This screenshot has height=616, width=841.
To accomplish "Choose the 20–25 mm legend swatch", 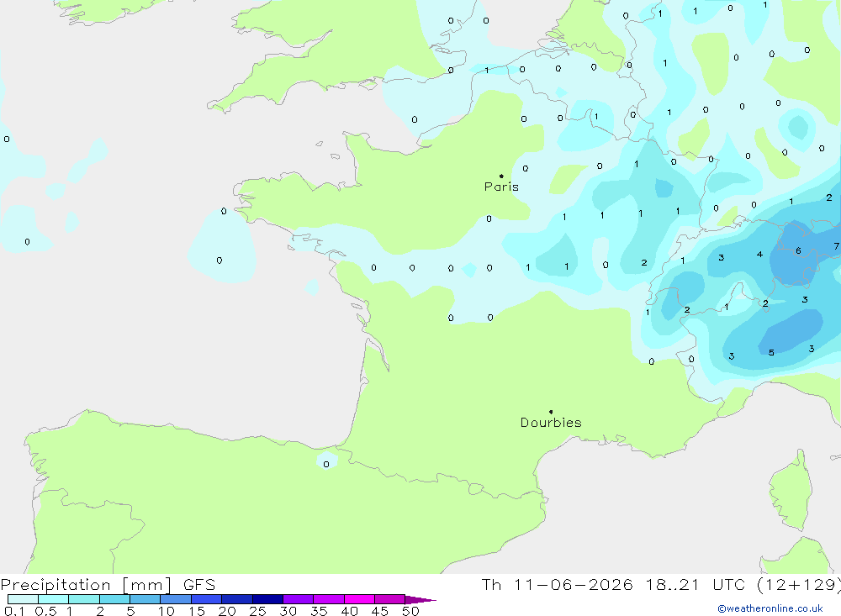I will point(236,599).
